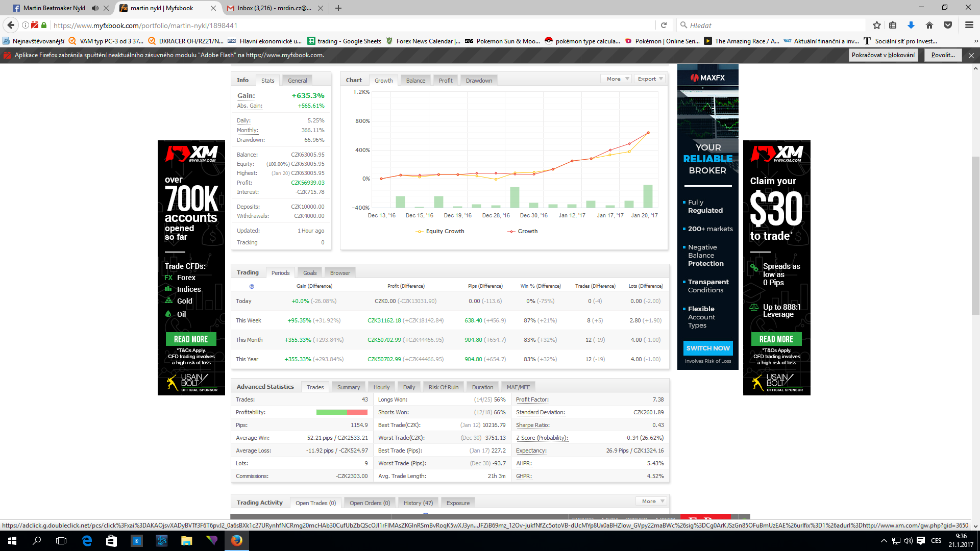
Task: Select the Balance chart tab
Action: pos(415,81)
